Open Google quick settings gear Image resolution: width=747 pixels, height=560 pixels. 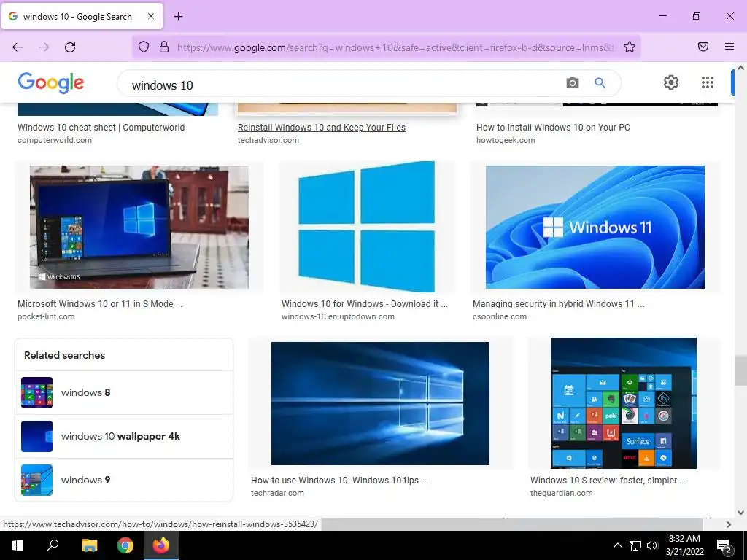671,82
